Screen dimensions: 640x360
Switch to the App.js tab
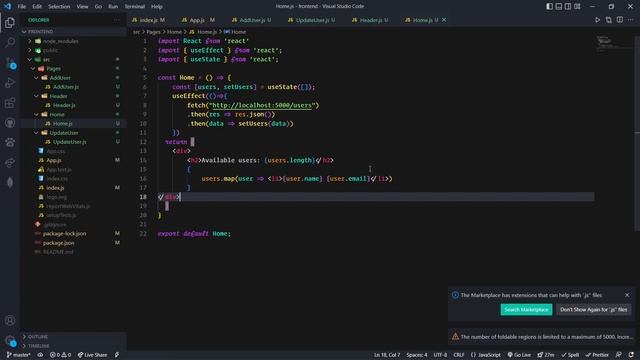(x=197, y=20)
